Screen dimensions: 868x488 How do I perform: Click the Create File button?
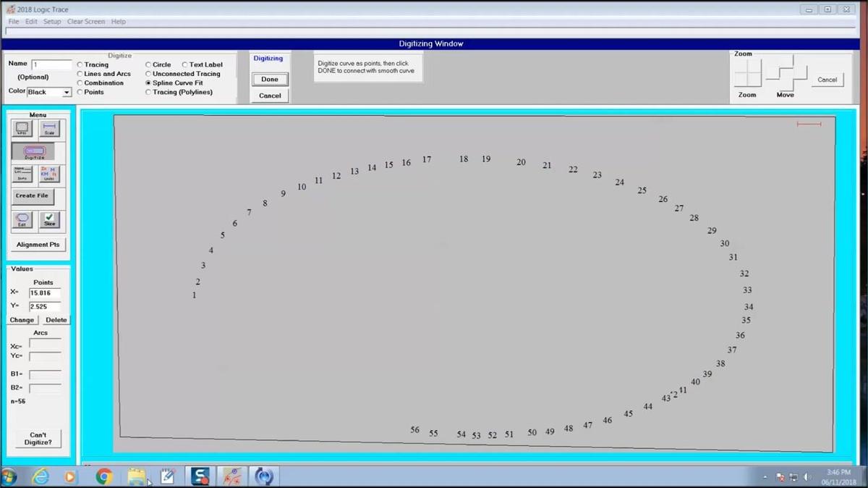click(x=32, y=195)
